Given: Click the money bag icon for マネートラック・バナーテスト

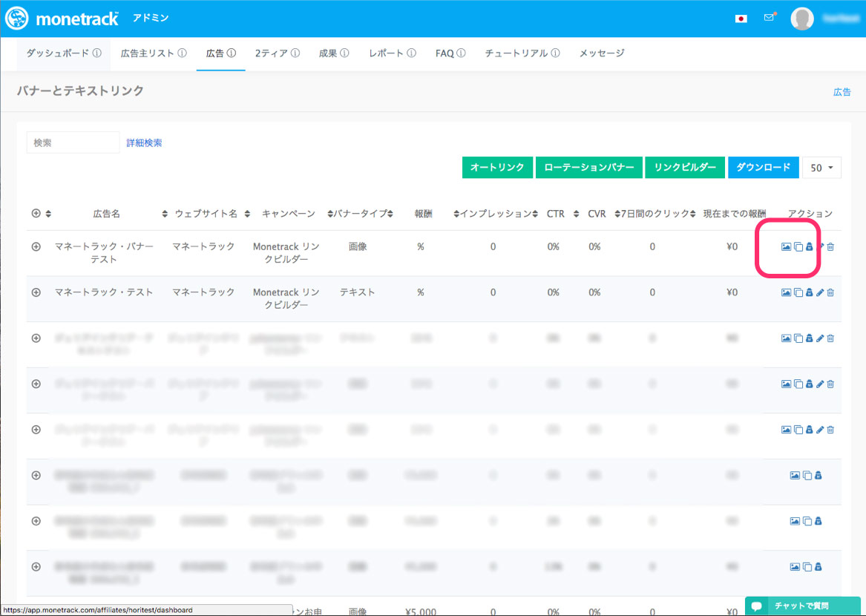Looking at the screenshot, I should (809, 247).
